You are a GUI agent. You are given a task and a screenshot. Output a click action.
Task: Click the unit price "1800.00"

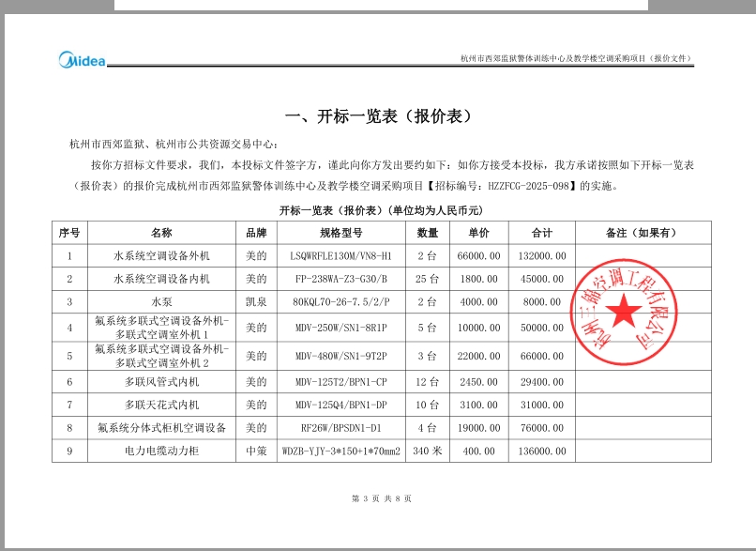pyautogui.click(x=478, y=279)
